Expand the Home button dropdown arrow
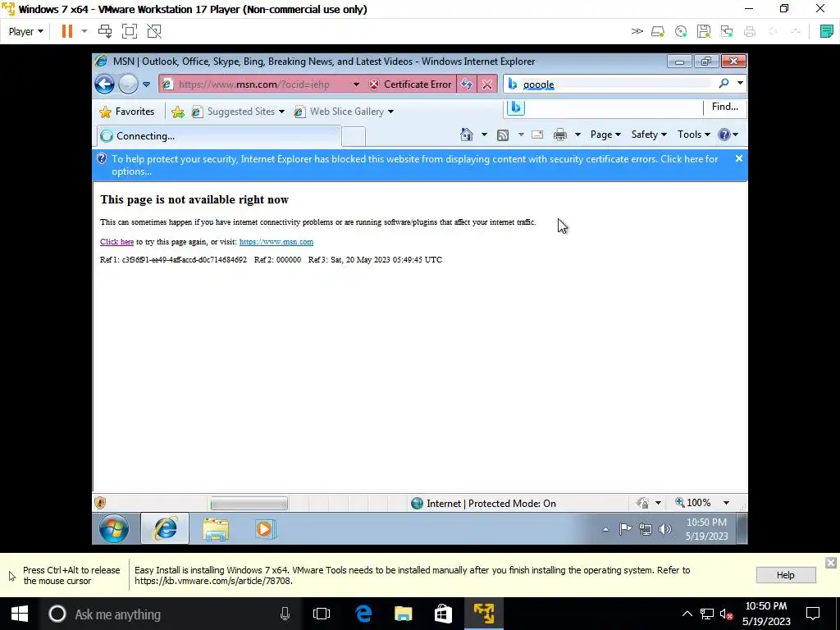The width and height of the screenshot is (840, 630). tap(484, 135)
